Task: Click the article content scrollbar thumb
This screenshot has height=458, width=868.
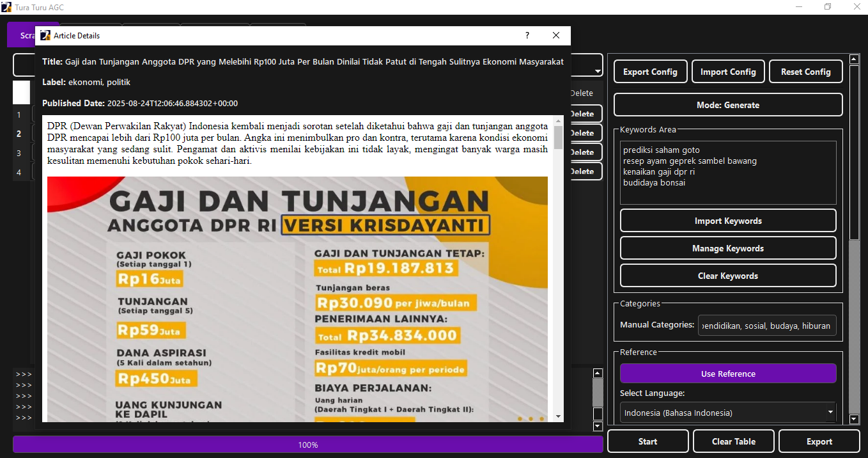Action: coord(559,138)
